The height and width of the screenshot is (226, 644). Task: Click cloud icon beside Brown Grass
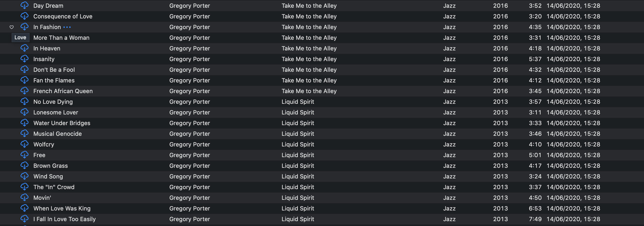click(24, 165)
